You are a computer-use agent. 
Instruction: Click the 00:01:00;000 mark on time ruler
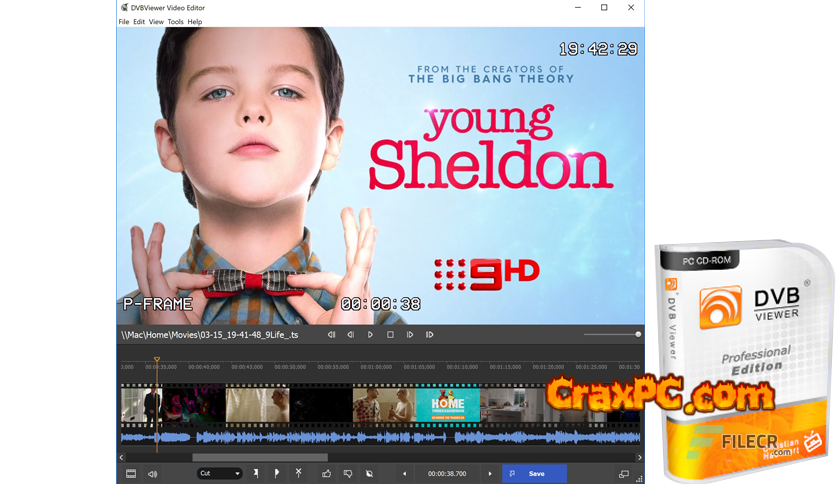pos(376,367)
